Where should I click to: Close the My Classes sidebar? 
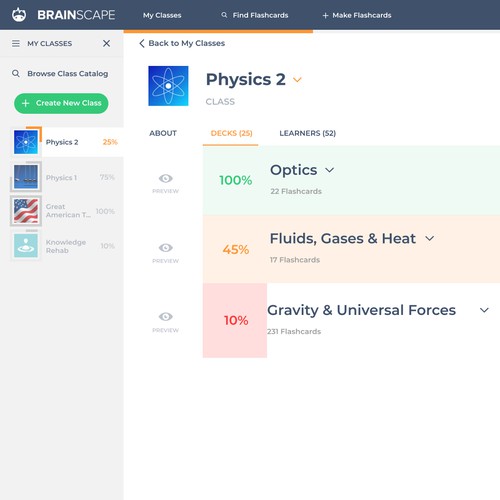click(x=106, y=43)
